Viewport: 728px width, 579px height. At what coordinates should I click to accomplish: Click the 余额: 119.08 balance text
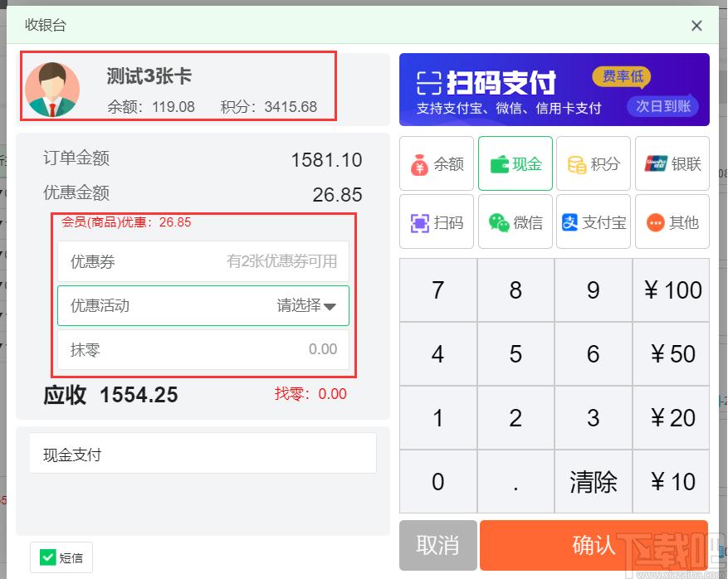[x=151, y=107]
